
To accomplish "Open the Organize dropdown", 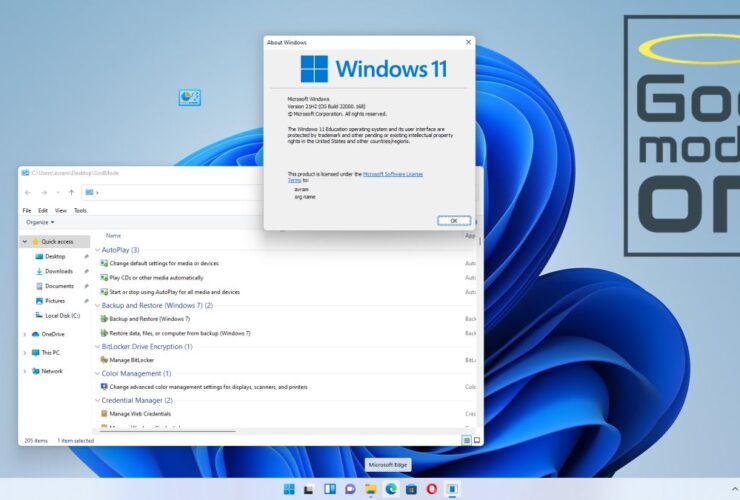I will 40,222.
